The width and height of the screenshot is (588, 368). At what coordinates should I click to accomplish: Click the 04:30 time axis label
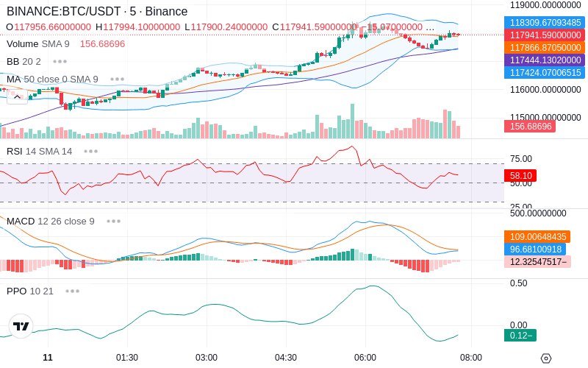click(x=286, y=358)
